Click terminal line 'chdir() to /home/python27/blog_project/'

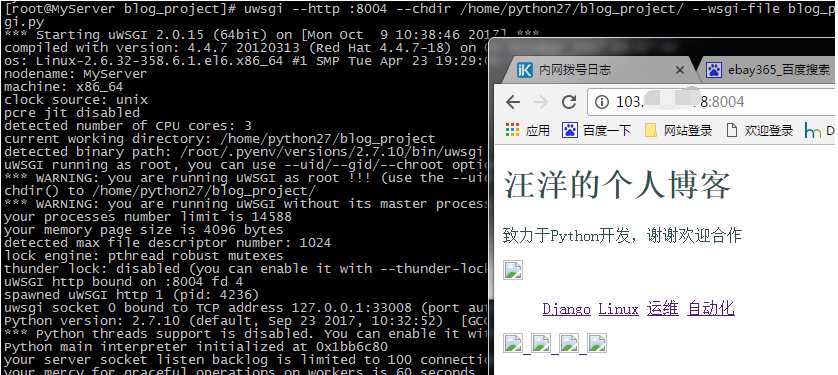(x=160, y=191)
